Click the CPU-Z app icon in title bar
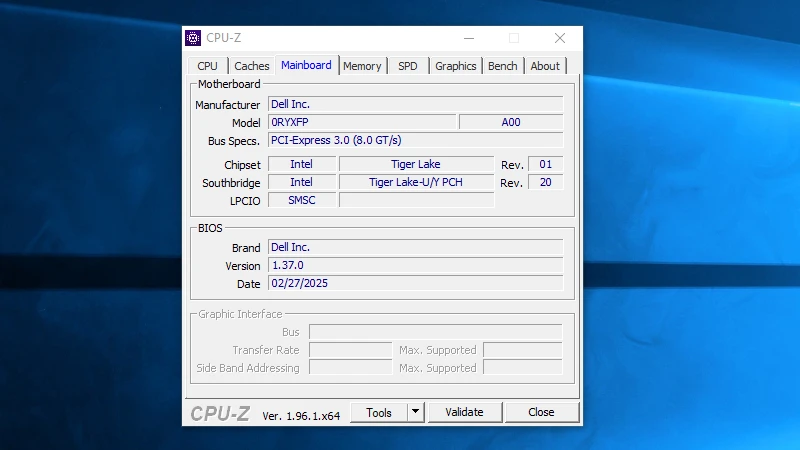800x450 pixels. click(x=193, y=38)
